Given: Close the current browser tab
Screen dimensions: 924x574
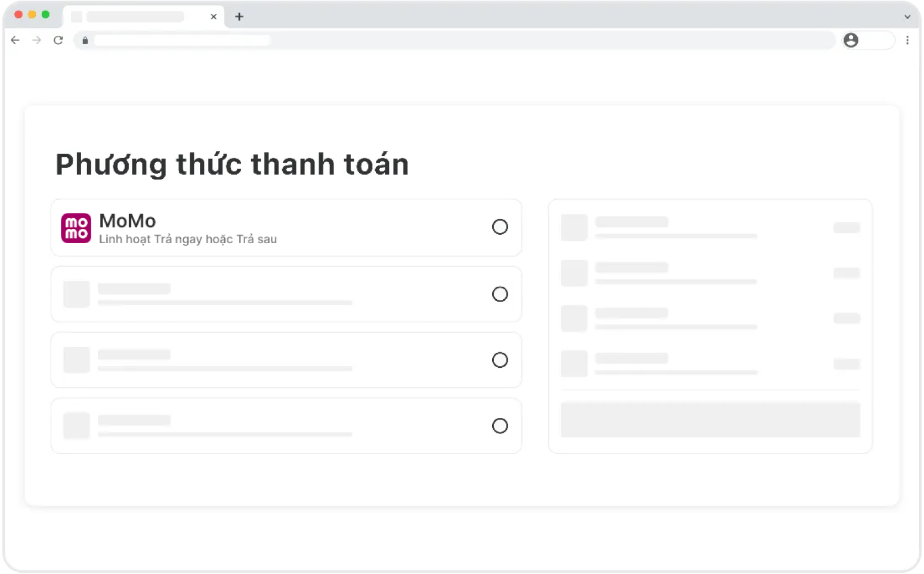Looking at the screenshot, I should click(214, 17).
